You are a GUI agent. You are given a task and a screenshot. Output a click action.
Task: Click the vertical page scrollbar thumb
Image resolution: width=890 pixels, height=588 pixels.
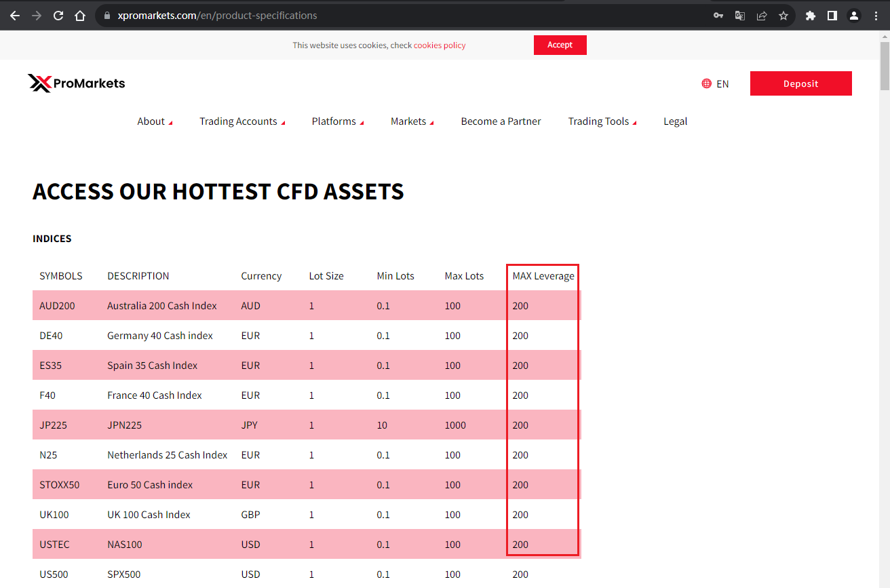tap(885, 66)
